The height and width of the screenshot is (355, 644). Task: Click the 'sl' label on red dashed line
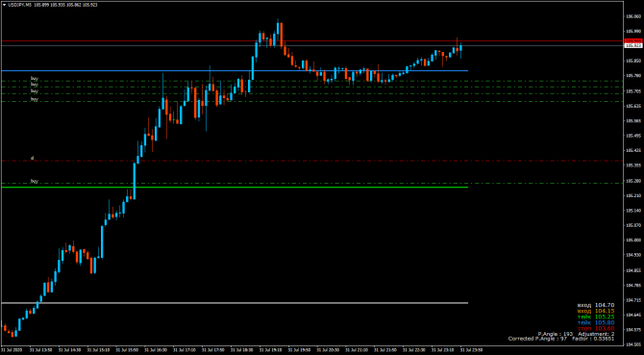pyautogui.click(x=33, y=158)
